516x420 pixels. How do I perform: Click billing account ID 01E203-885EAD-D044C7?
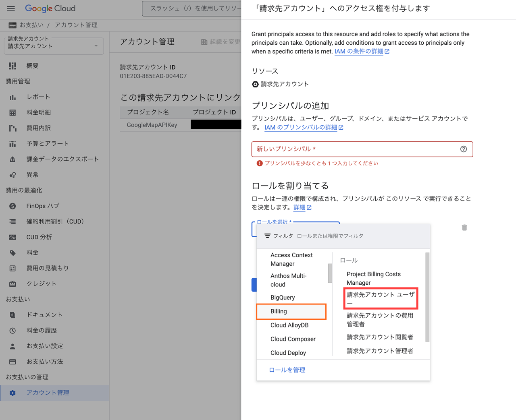tap(153, 76)
